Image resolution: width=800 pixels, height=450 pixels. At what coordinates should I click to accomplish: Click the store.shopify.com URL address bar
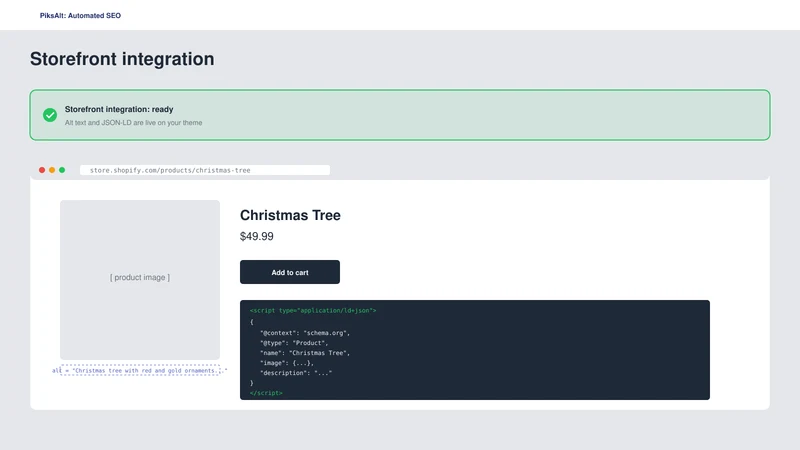(x=205, y=170)
